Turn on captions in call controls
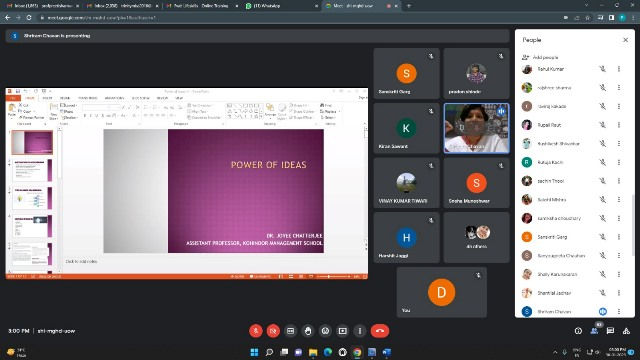 pos(290,331)
